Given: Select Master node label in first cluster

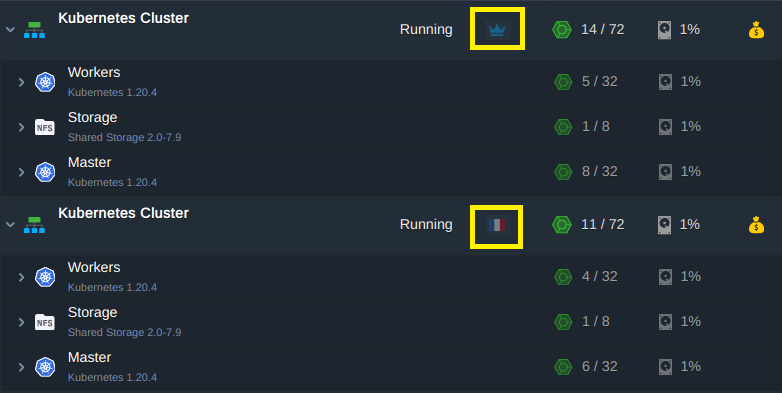Looking at the screenshot, I should point(89,163).
